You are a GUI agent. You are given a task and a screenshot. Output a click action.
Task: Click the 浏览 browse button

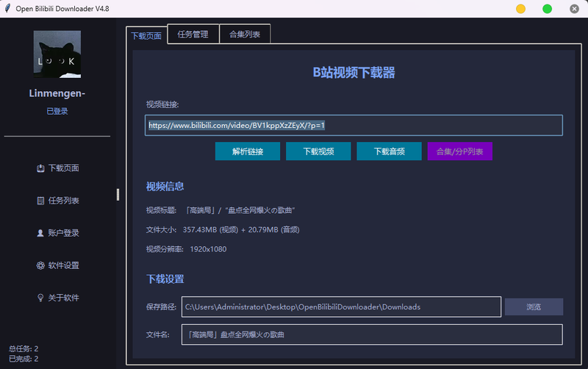pyautogui.click(x=534, y=307)
